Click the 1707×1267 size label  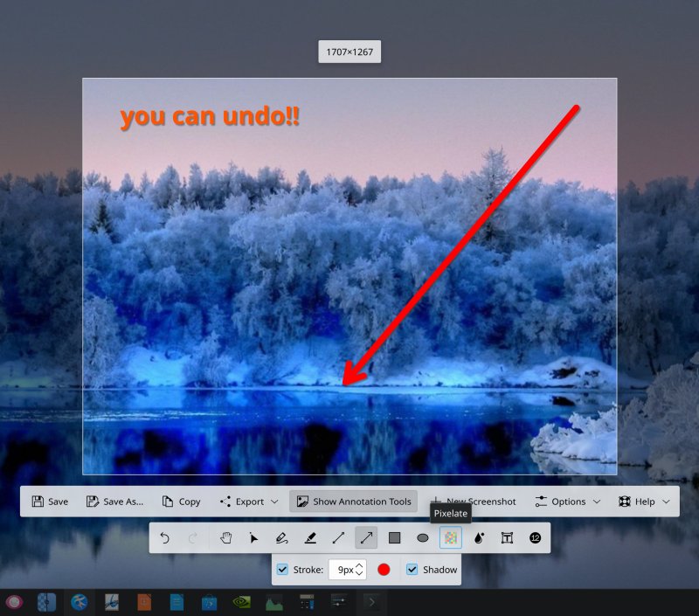click(349, 52)
